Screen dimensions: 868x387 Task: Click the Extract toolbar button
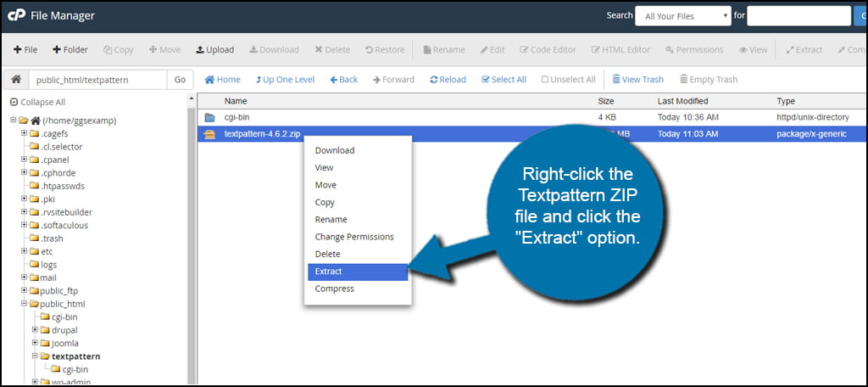(804, 50)
